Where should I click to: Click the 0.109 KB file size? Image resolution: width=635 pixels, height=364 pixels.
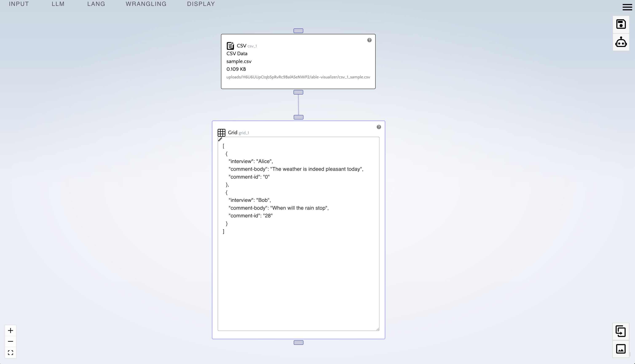236,69
